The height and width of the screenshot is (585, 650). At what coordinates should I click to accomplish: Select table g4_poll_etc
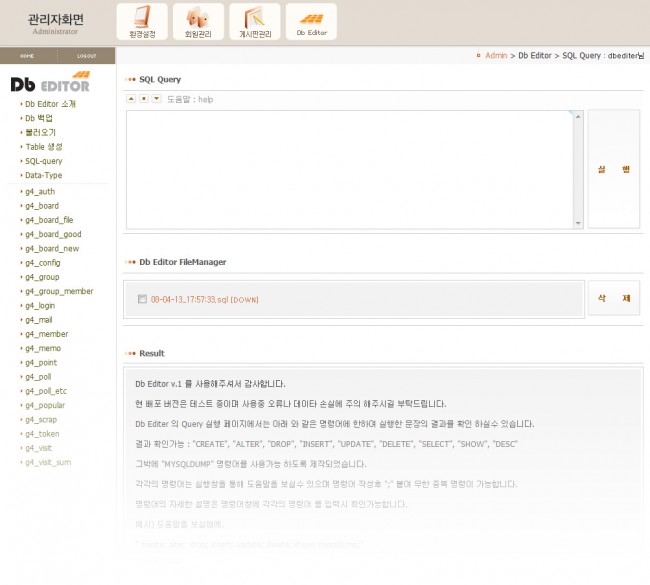point(46,391)
